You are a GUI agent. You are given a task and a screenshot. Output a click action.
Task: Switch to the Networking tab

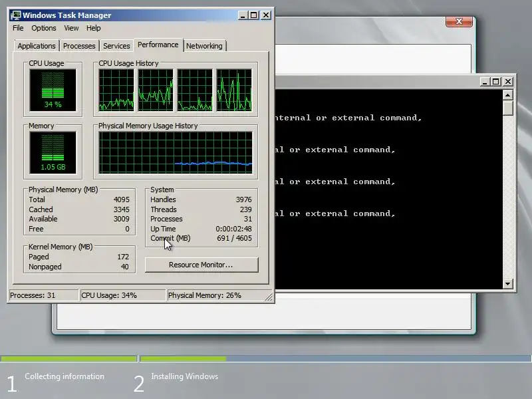204,46
